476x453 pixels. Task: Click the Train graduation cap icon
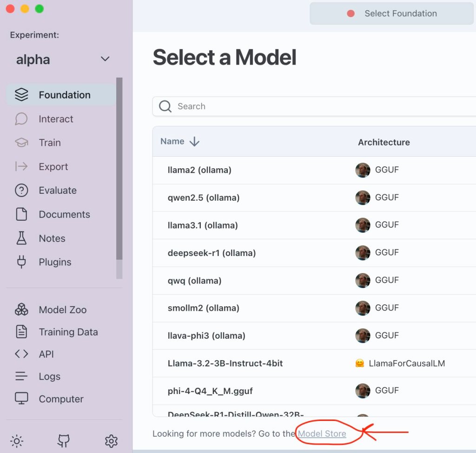tap(21, 143)
